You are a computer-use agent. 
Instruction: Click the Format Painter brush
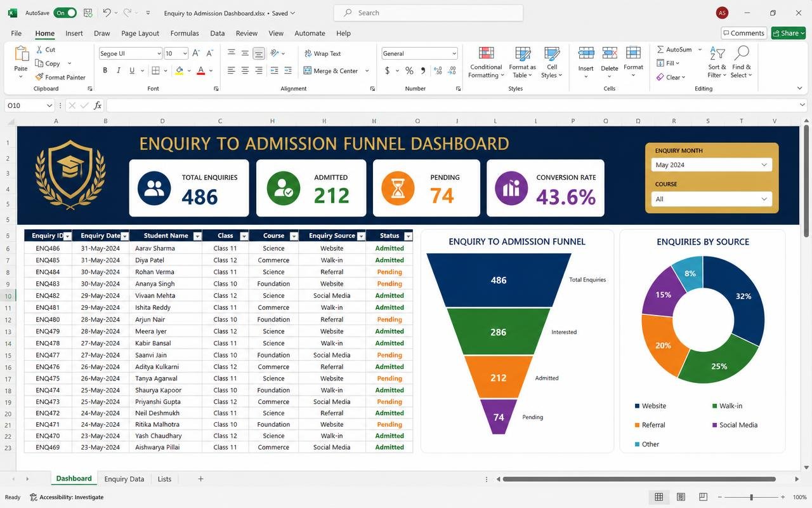[39, 77]
